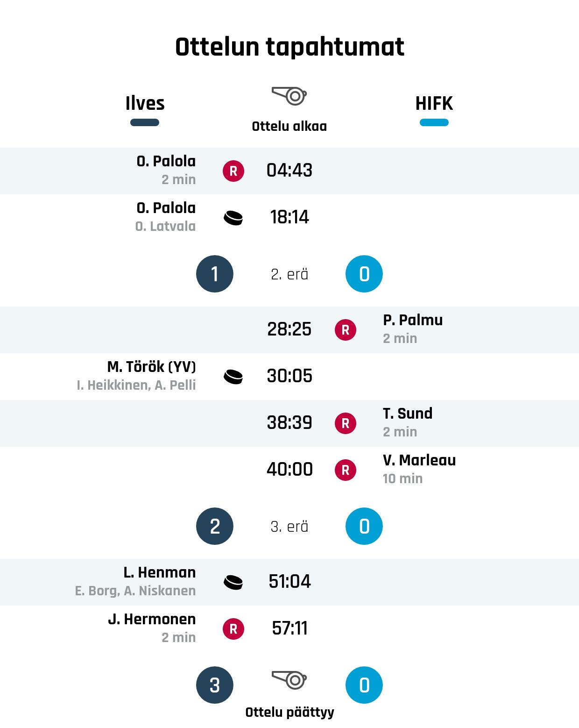Click the dark blue Ilves color bar
Screen dimensions: 579x728
(x=145, y=122)
